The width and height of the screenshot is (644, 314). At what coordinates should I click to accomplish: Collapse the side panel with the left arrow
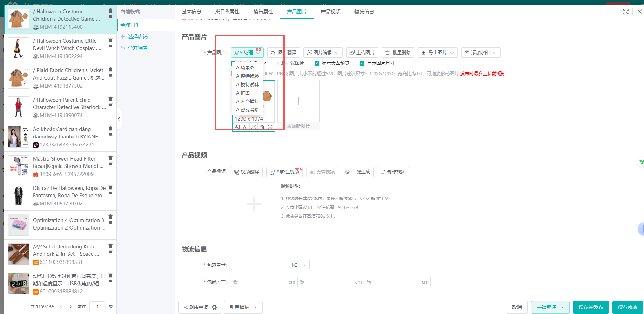(x=119, y=119)
